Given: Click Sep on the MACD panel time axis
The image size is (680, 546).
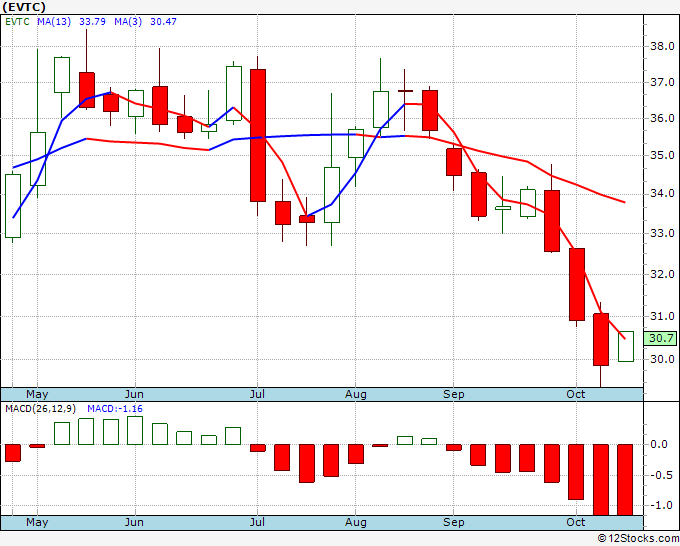Looking at the screenshot, I should pos(454,522).
